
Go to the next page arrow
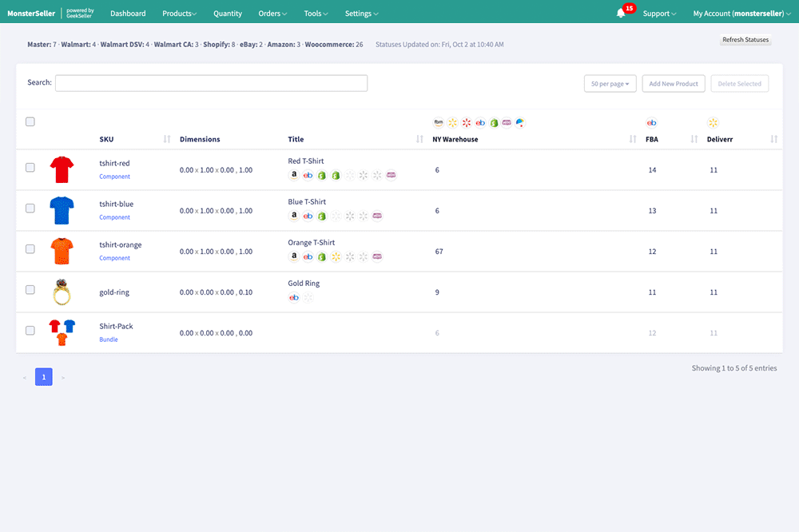(x=62, y=378)
